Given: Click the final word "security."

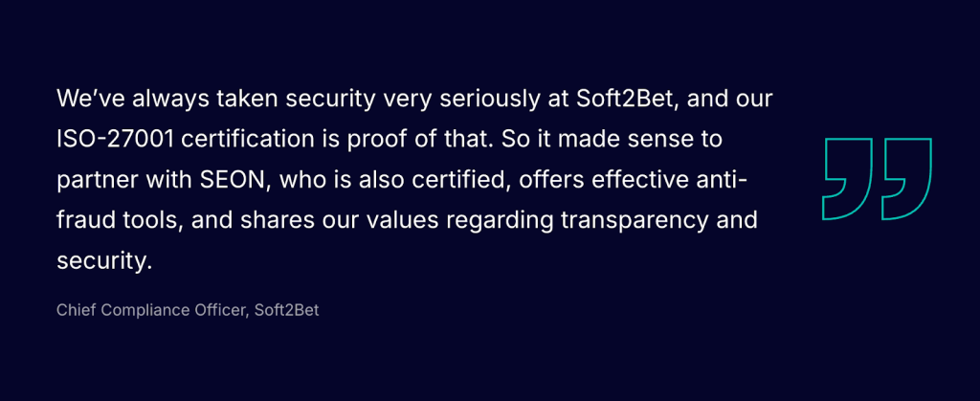Looking at the screenshot, I should coord(104,261).
